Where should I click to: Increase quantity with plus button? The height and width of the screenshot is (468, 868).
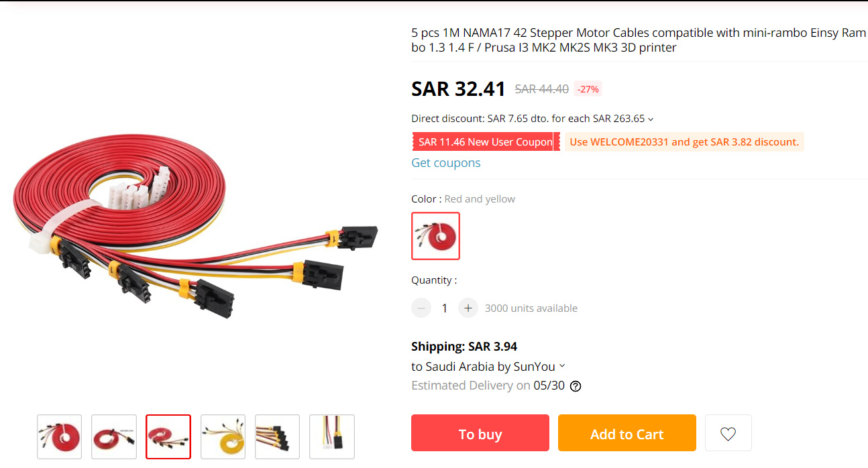[468, 308]
